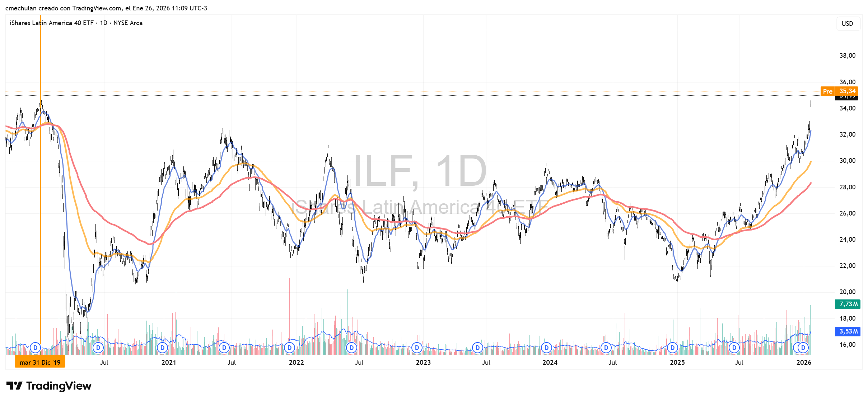Click the last dividend marker near 2026
868x402 pixels.
(803, 347)
